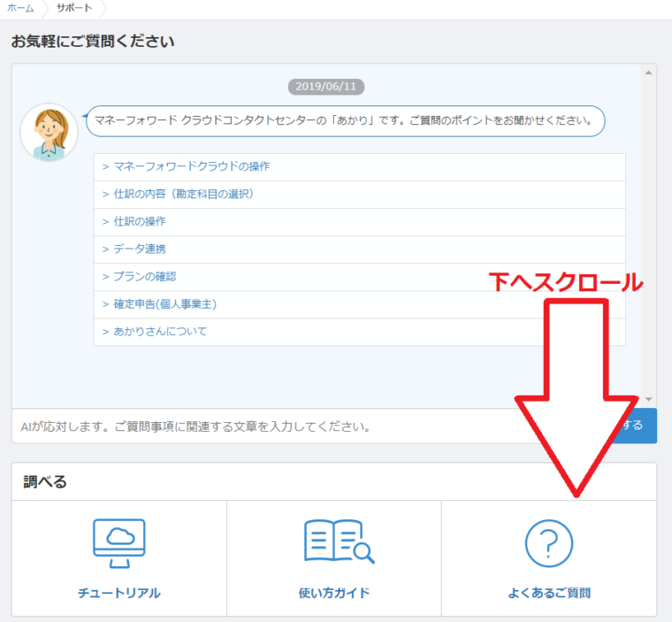
Task: Open the 使い方ガイド book icon
Action: pos(339,541)
